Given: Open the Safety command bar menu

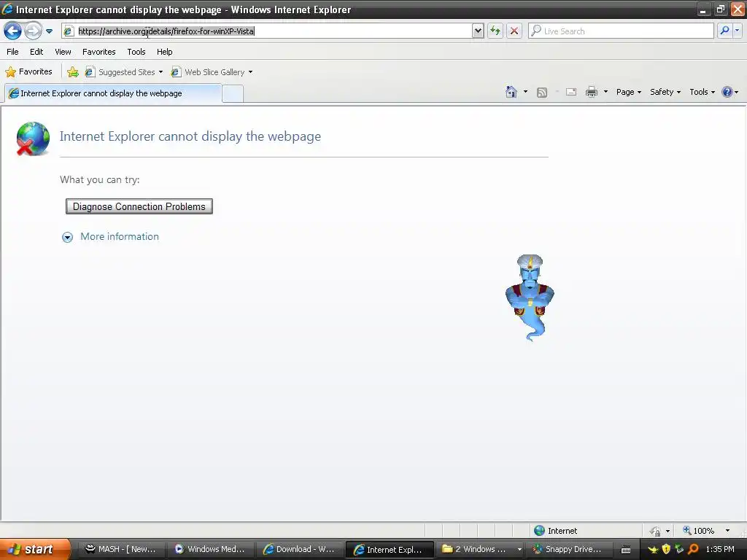Looking at the screenshot, I should (x=665, y=92).
